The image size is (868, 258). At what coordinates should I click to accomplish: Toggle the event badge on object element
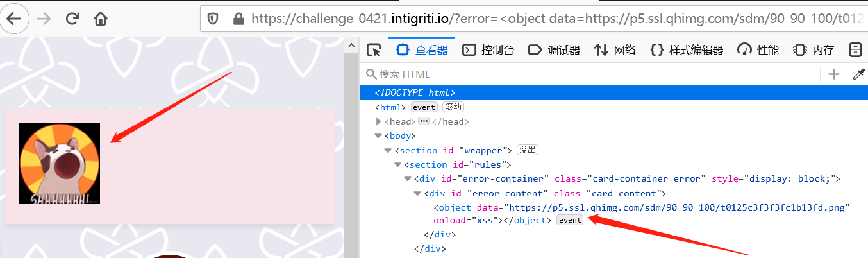[x=569, y=220]
